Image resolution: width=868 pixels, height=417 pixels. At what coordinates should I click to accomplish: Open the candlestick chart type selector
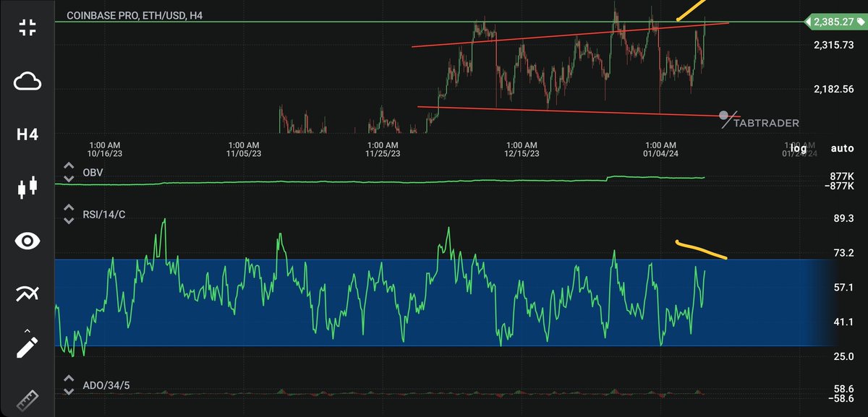click(27, 186)
